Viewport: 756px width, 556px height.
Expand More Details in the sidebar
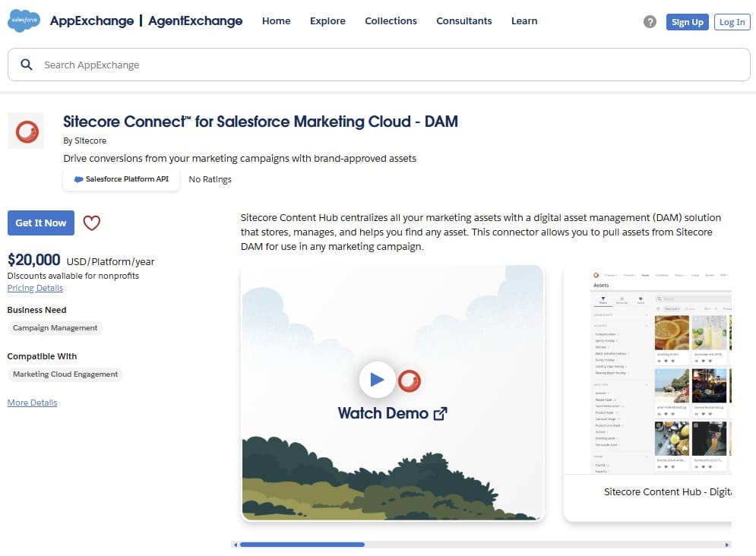point(32,402)
